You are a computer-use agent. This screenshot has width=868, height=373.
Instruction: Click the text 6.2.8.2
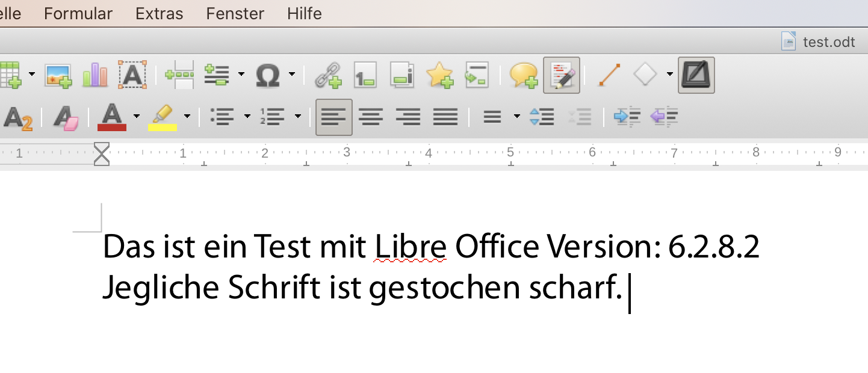click(714, 247)
